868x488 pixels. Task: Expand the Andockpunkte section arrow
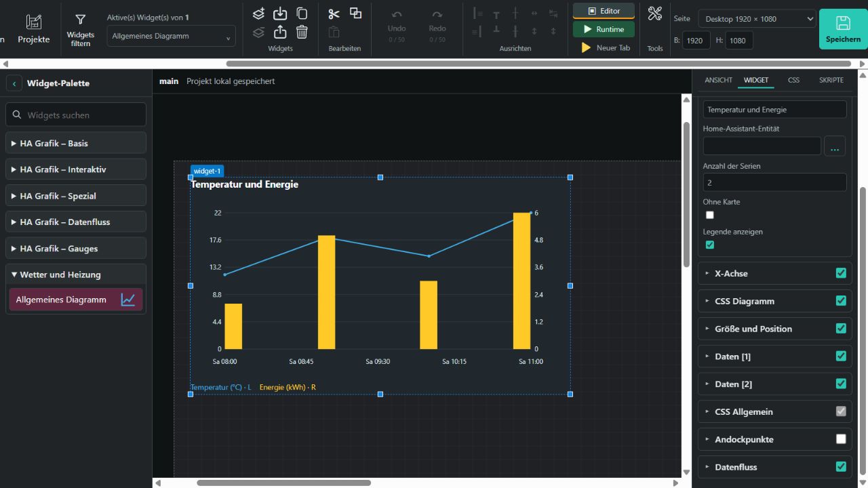click(x=707, y=439)
